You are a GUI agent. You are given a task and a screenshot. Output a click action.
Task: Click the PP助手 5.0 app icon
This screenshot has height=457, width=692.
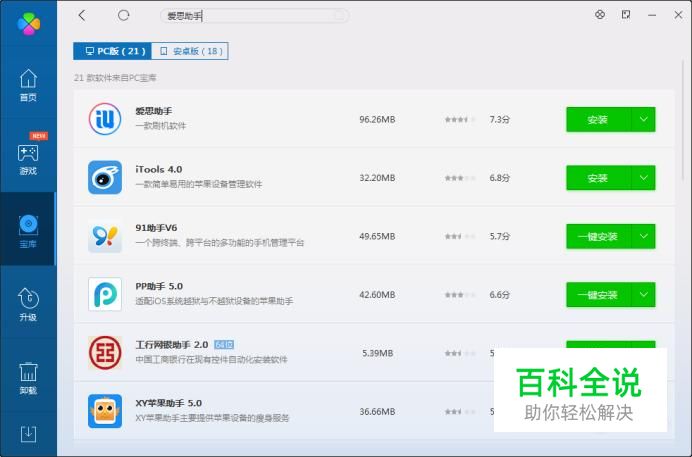pyautogui.click(x=105, y=294)
